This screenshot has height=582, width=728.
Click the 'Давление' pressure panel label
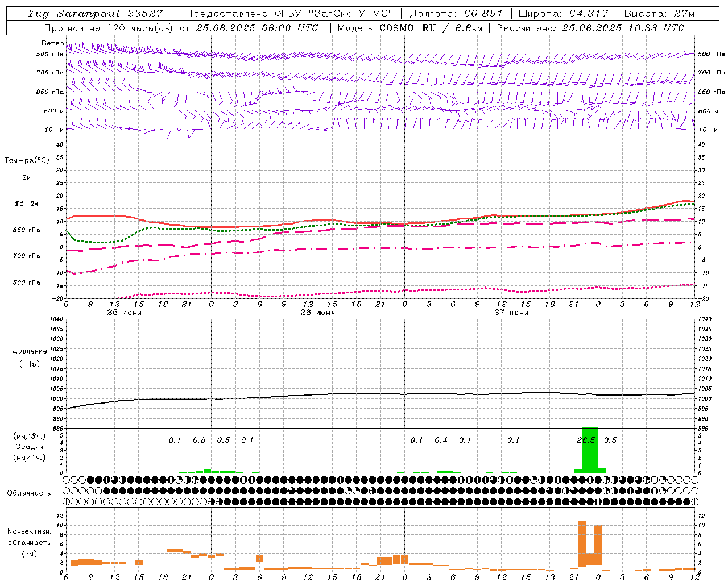30,351
